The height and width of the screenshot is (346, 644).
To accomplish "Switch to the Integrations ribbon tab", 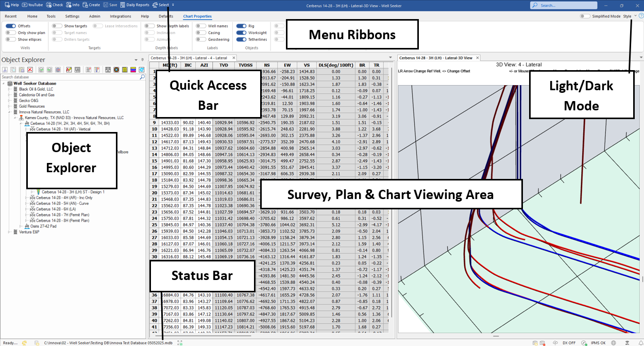I will 120,16.
